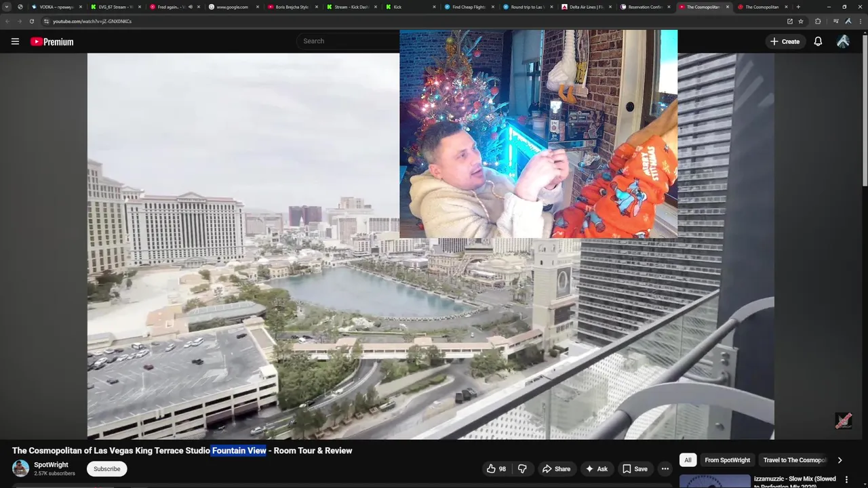The height and width of the screenshot is (488, 868).
Task: Mute the Fred again tab audio icon
Action: click(x=191, y=7)
